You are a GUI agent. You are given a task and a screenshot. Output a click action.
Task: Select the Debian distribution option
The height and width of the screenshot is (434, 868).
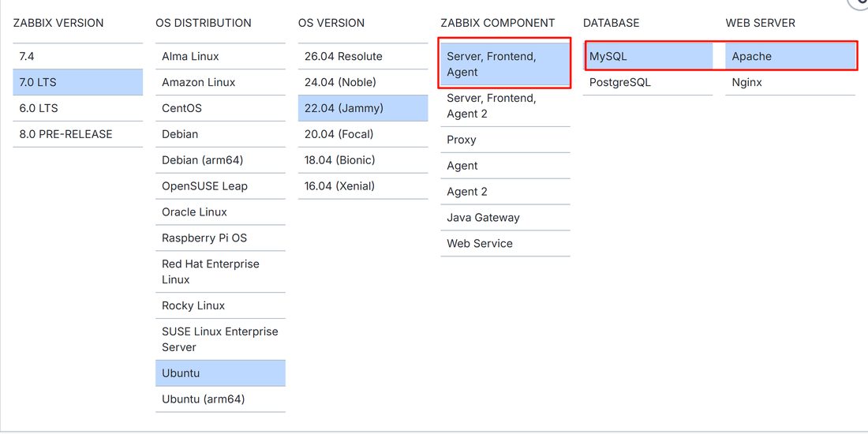(220, 134)
